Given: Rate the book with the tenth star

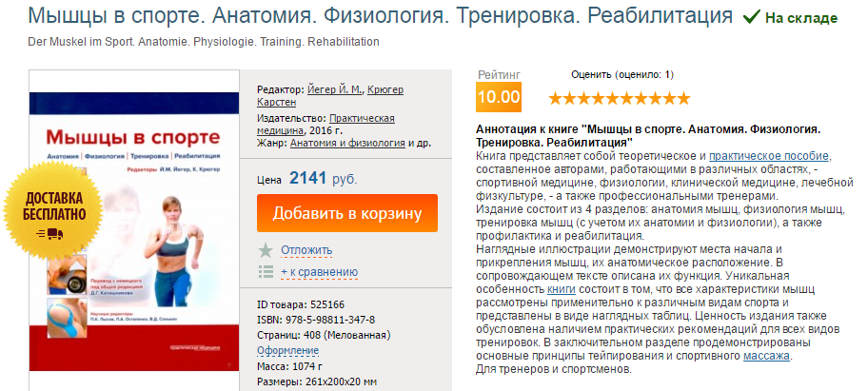Looking at the screenshot, I should [x=683, y=97].
